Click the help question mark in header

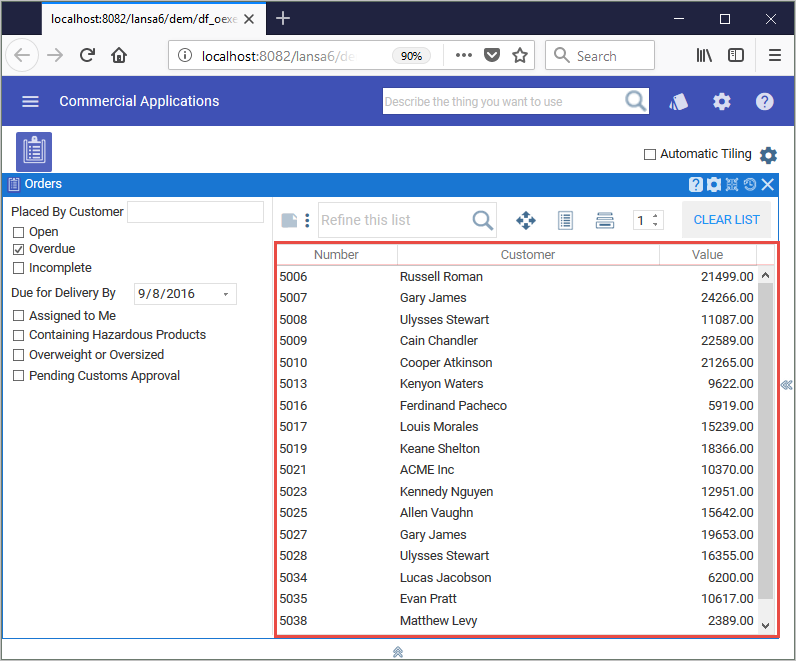(765, 101)
